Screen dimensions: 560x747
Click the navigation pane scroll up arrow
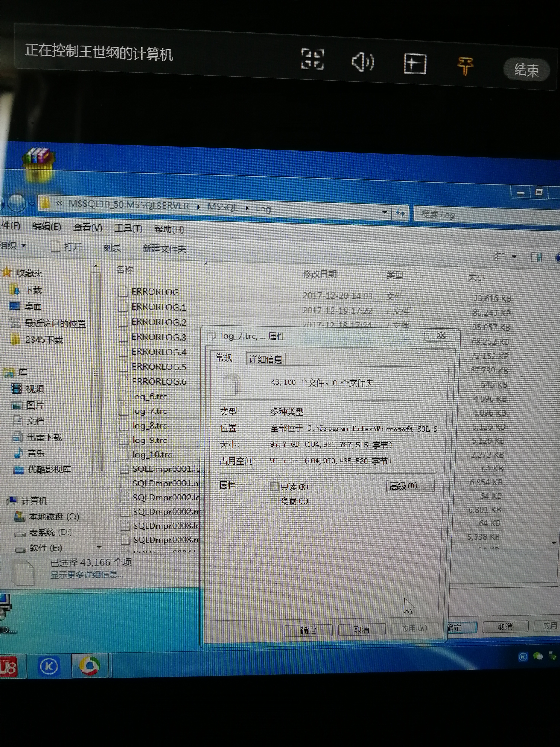pyautogui.click(x=96, y=266)
